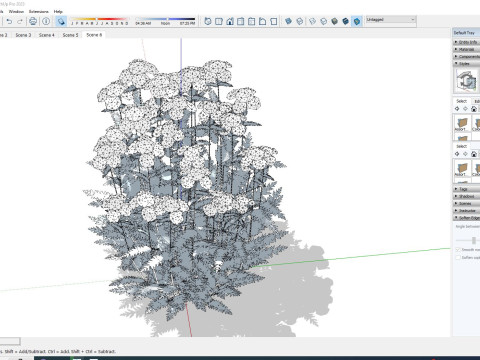Expand the Materials panel

pyautogui.click(x=467, y=49)
